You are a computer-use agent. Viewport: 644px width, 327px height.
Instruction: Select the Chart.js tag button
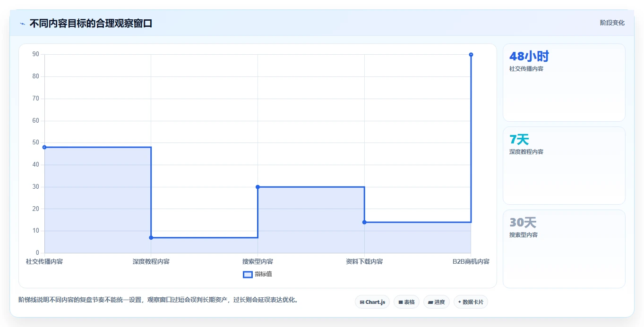coord(372,302)
